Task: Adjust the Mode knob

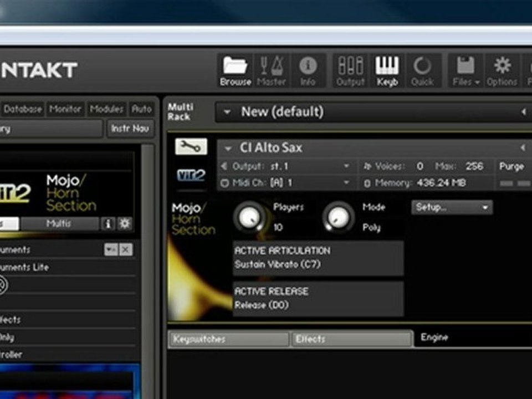Action: coord(338,217)
